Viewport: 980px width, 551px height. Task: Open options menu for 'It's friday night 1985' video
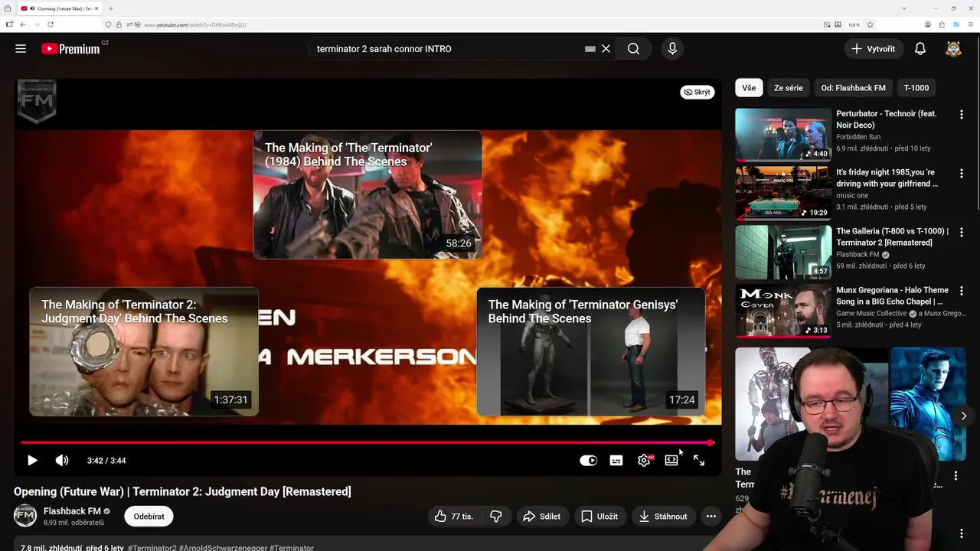tap(962, 173)
